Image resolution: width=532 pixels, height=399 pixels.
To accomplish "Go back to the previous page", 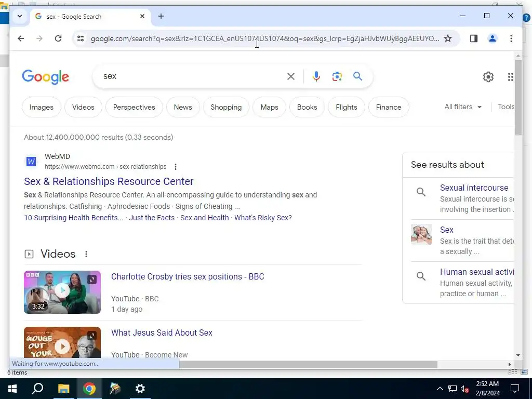I will point(21,38).
